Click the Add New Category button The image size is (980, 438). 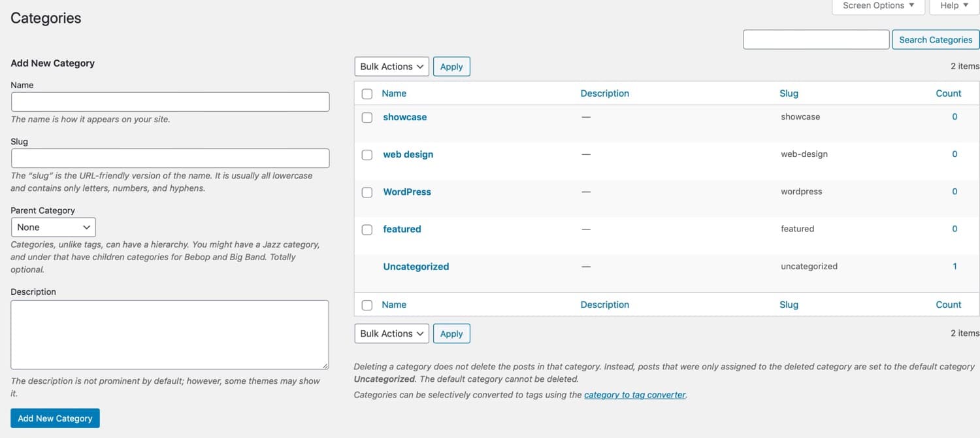point(55,418)
